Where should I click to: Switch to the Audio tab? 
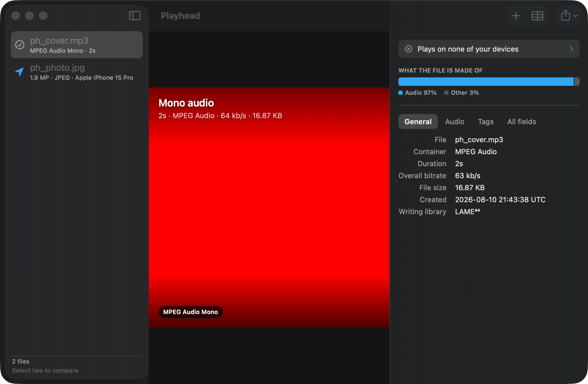[x=454, y=121]
